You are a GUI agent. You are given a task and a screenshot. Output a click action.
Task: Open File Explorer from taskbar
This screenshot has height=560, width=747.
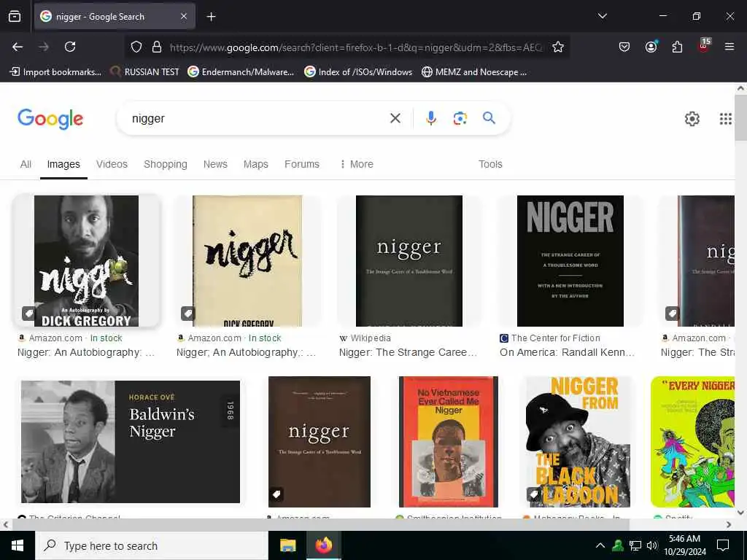287,545
